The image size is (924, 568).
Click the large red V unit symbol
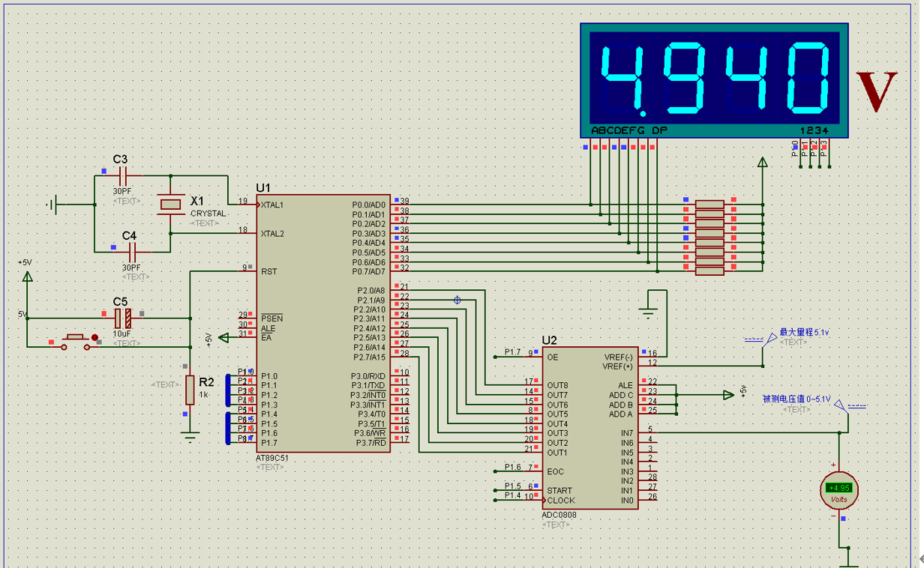pyautogui.click(x=877, y=91)
